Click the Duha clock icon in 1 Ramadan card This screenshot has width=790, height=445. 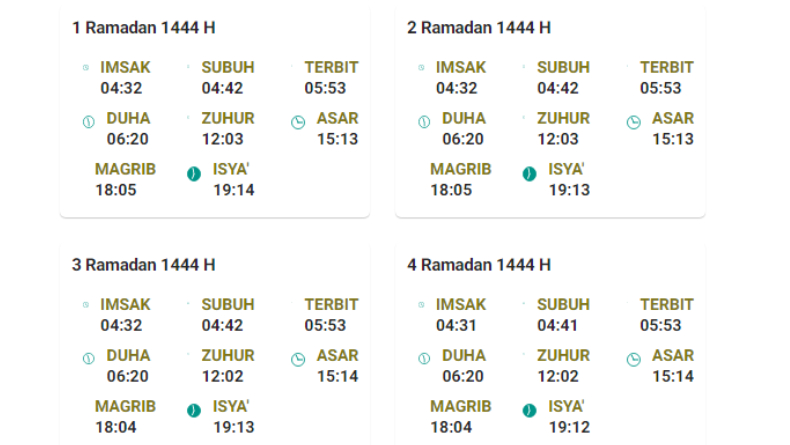coord(89,122)
